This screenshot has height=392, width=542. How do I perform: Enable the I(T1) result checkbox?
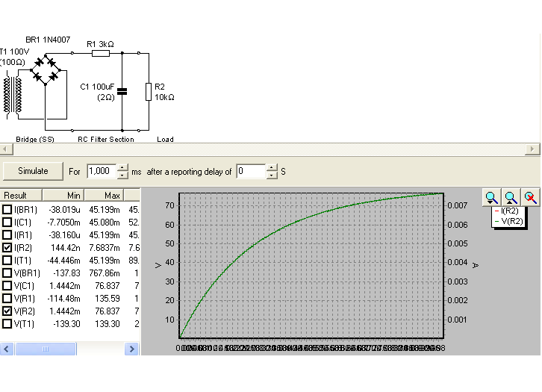pyautogui.click(x=7, y=261)
